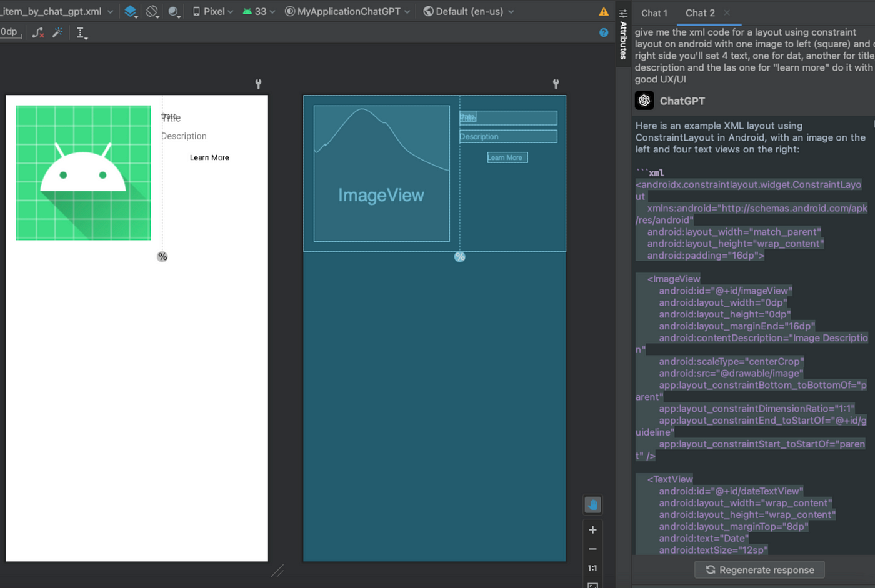Select the design surface layers icon
This screenshot has height=588, width=875.
click(130, 11)
